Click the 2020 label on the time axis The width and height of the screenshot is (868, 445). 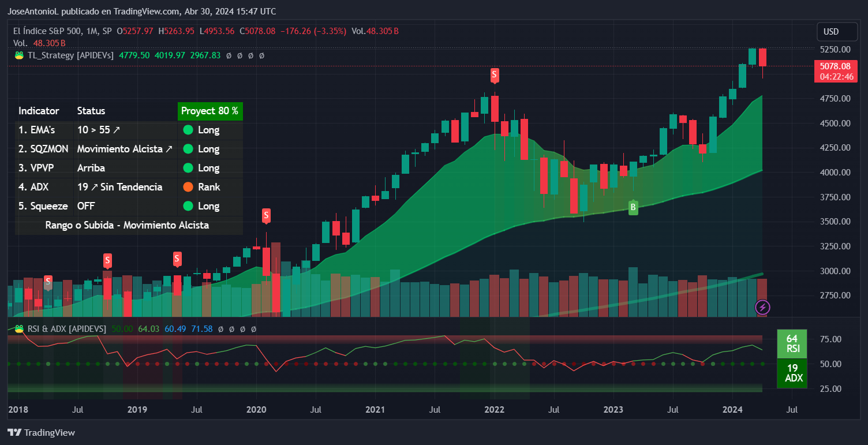coord(256,410)
